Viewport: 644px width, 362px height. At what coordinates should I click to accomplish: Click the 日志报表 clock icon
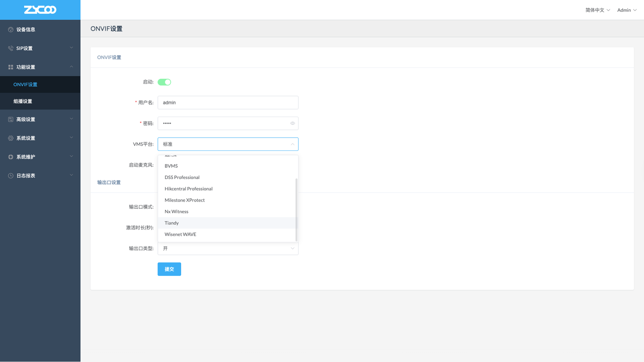coord(11,176)
